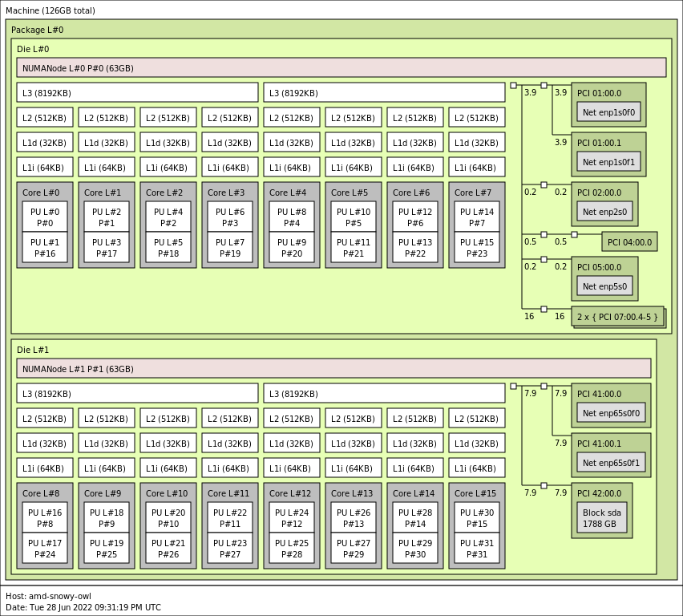Click the Host: amd-snowy-owl text
The height and width of the screenshot is (616, 683).
(x=48, y=596)
